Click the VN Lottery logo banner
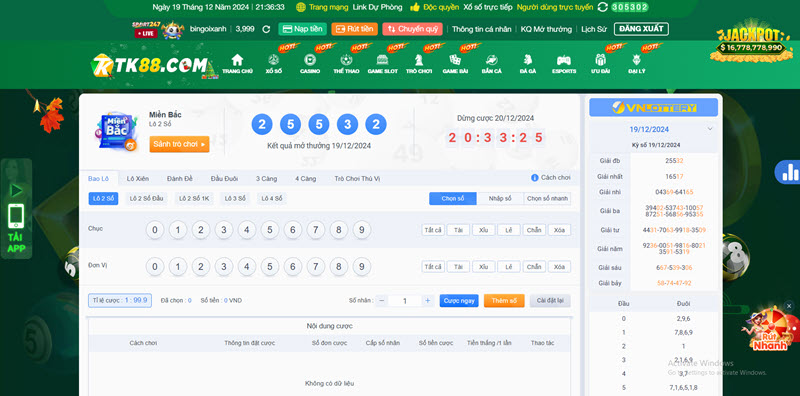 pyautogui.click(x=654, y=108)
